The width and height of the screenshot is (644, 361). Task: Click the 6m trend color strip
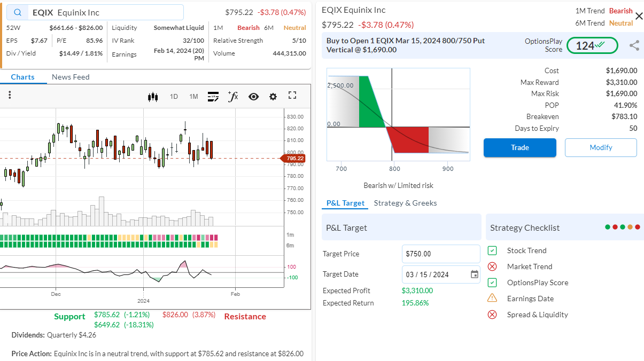109,245
